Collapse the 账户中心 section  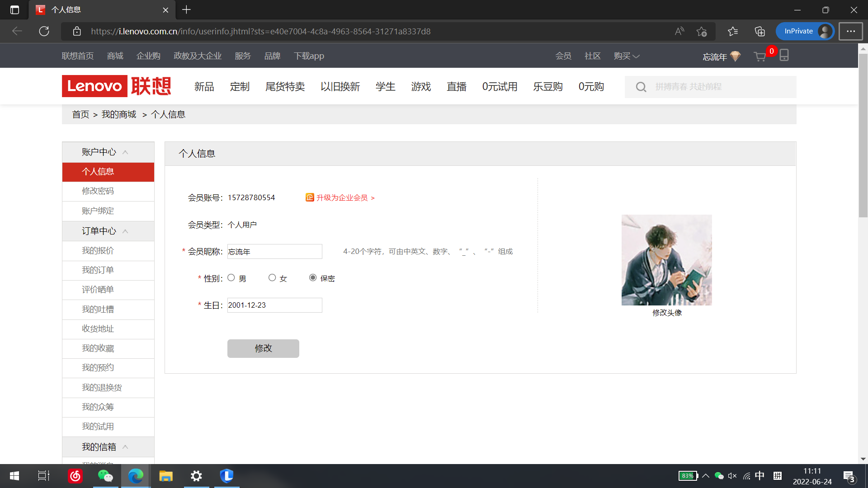coord(125,152)
